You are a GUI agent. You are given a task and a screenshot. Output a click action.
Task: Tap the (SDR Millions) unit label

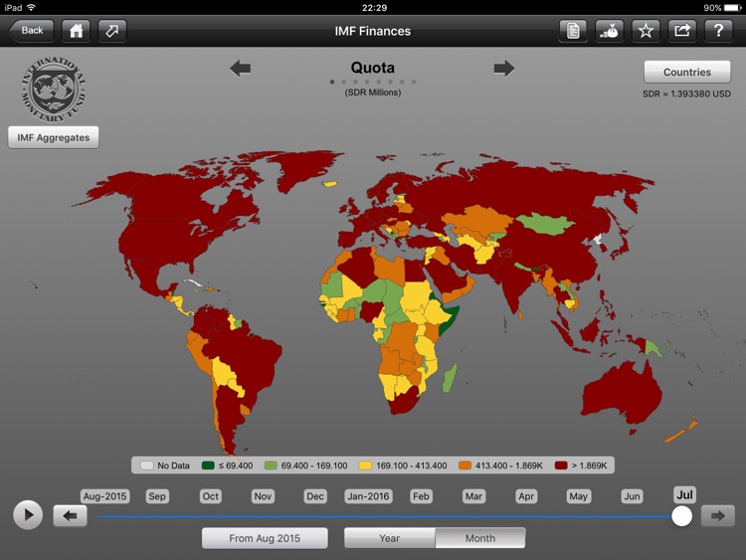click(x=373, y=93)
